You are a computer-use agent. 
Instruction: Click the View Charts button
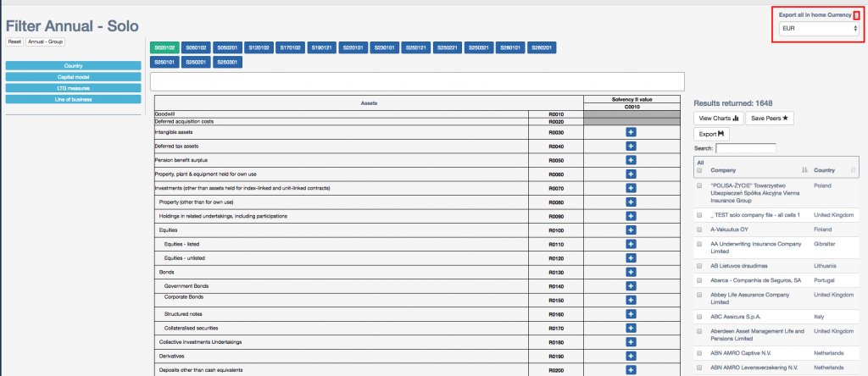(717, 119)
